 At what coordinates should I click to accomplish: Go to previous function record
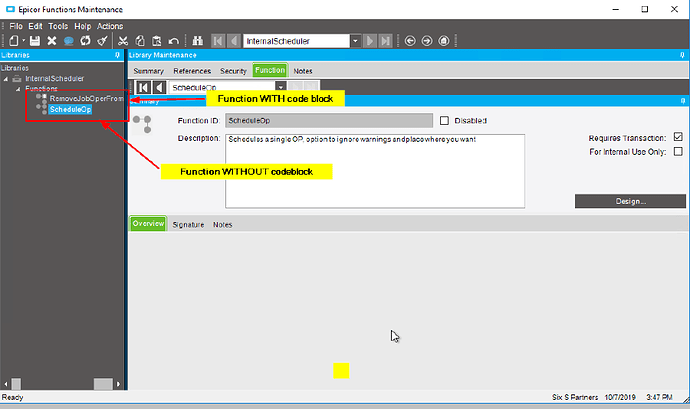[159, 87]
